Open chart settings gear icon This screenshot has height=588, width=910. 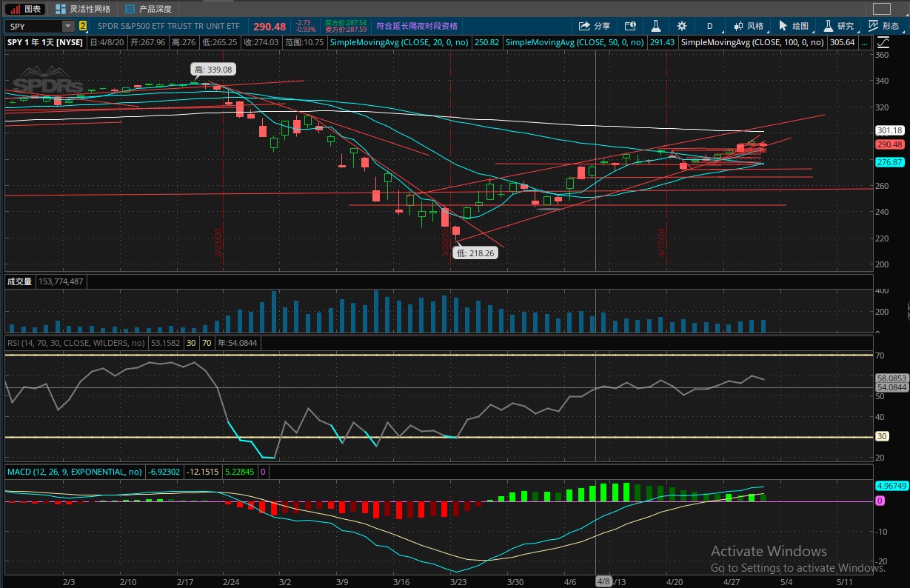point(682,26)
